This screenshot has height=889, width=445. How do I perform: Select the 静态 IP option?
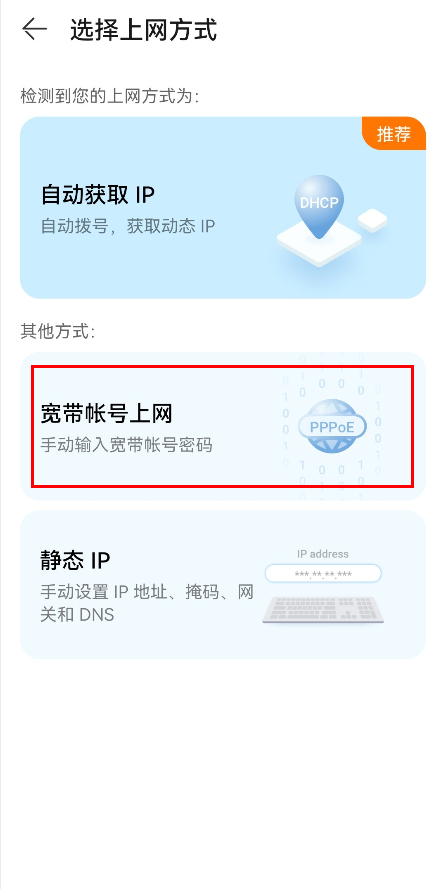tap(223, 584)
